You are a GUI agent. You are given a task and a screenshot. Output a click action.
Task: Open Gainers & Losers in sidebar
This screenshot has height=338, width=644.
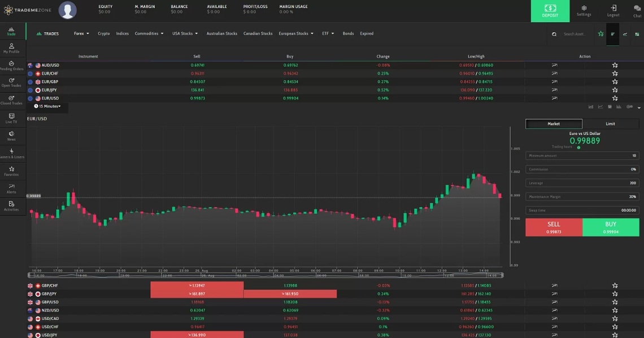pos(11,153)
